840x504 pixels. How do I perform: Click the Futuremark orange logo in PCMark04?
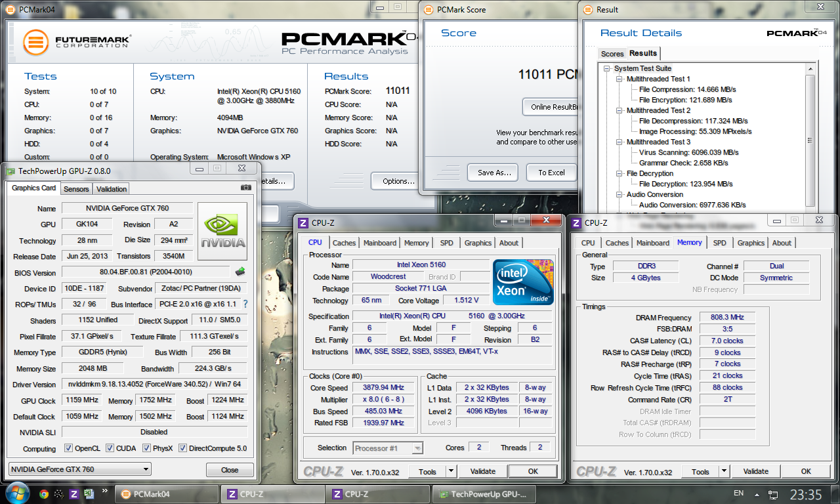coord(36,43)
